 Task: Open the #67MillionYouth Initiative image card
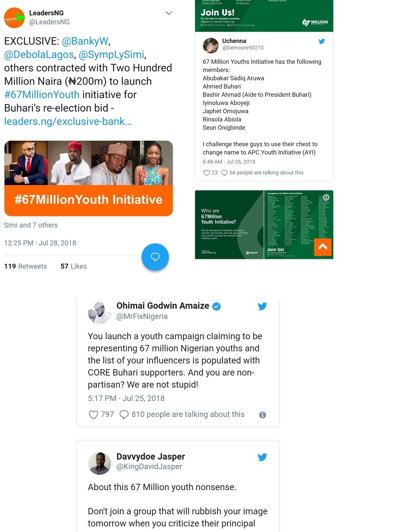coord(88,178)
